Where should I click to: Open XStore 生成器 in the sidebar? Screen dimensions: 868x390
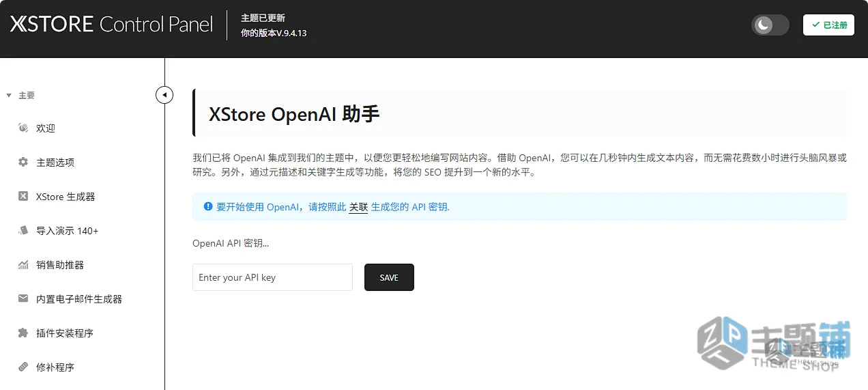66,197
